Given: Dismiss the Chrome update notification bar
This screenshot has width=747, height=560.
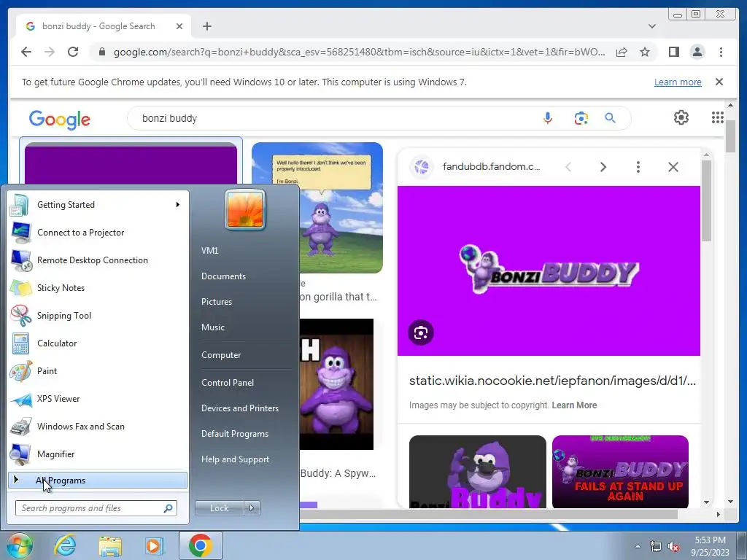Looking at the screenshot, I should coord(719,82).
